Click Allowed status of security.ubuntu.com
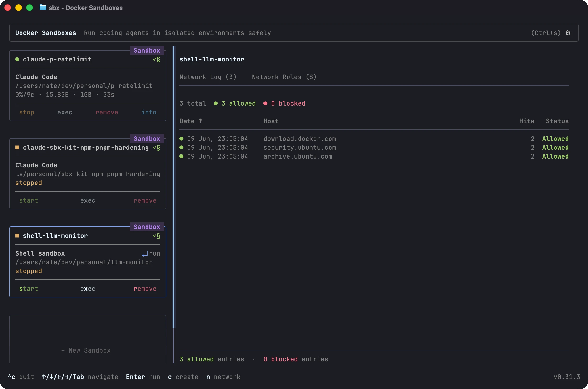This screenshot has width=588, height=389. (555, 148)
